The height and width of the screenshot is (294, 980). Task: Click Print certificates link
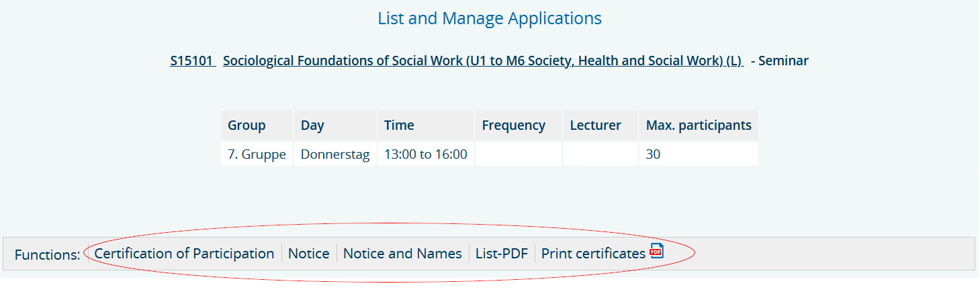593,254
